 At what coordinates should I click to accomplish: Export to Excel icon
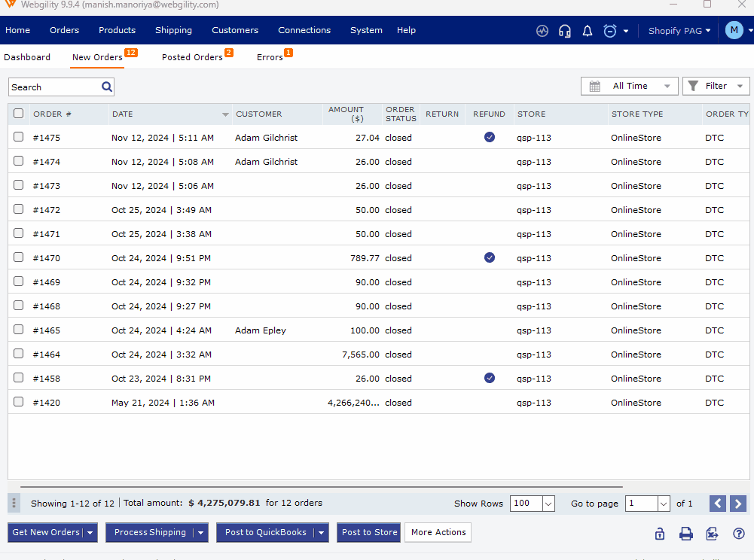(x=712, y=534)
